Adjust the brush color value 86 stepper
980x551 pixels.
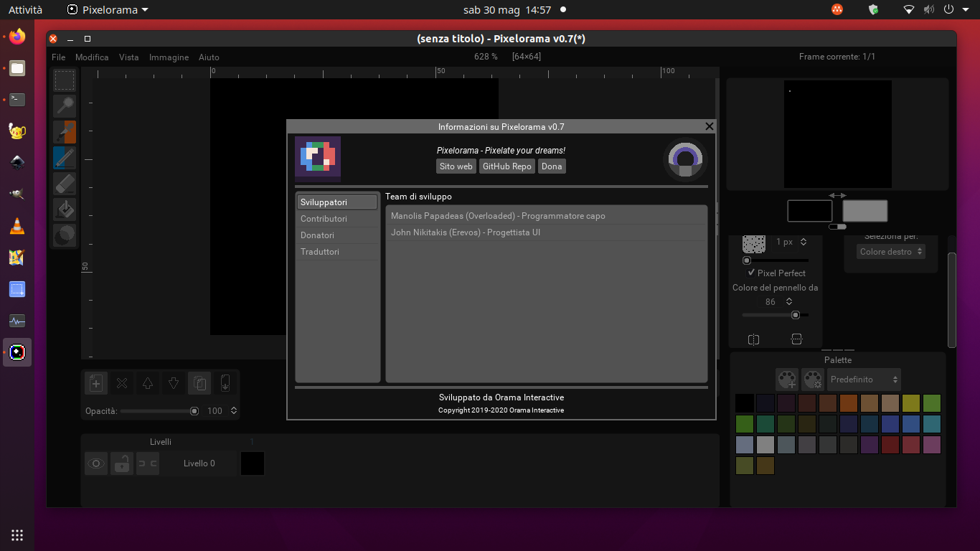[789, 302]
